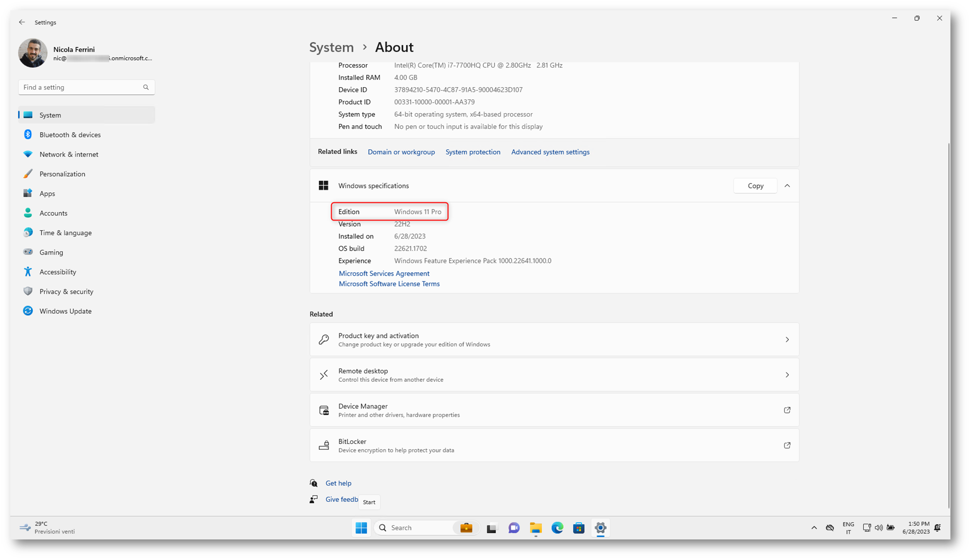Copy Windows specifications
971x560 pixels.
[755, 186]
